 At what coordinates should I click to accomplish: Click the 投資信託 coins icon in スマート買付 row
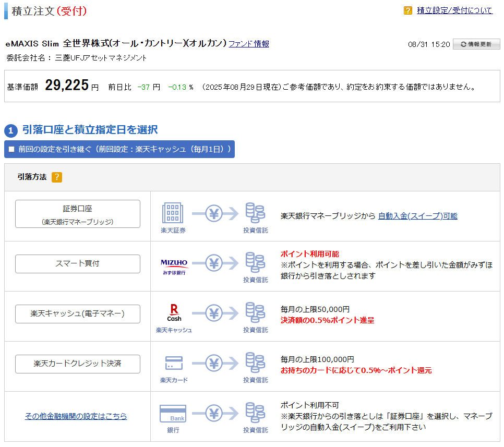click(255, 262)
